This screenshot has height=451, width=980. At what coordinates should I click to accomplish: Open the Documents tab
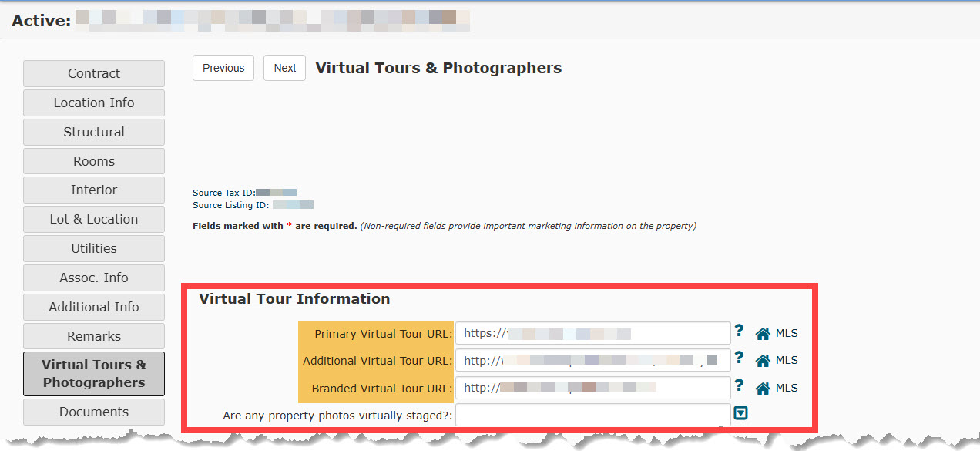pos(94,412)
